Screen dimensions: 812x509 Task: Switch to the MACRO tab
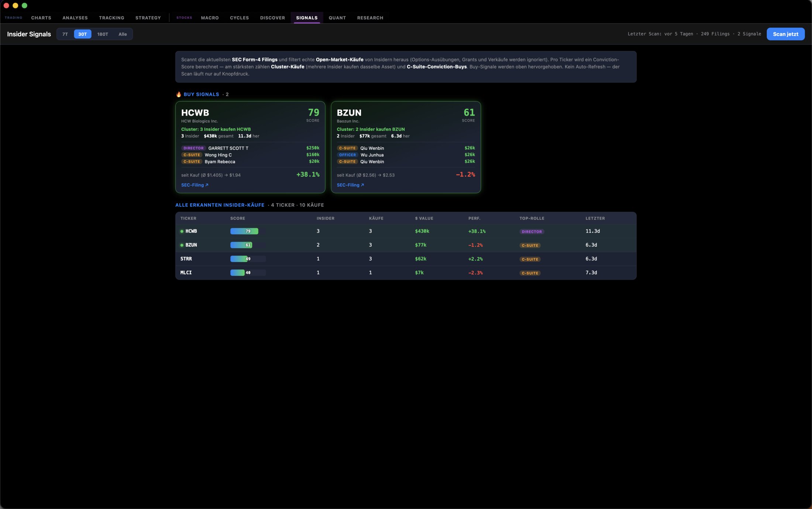(x=210, y=18)
